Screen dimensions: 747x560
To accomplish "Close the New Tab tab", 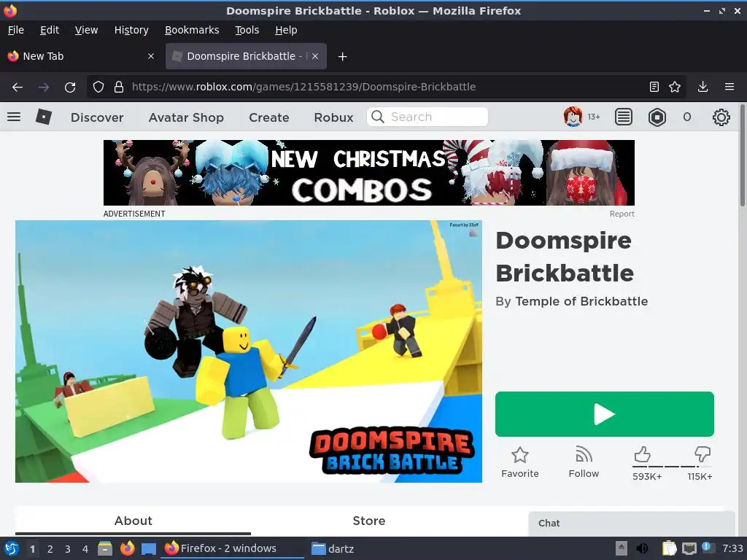I will pyautogui.click(x=150, y=56).
